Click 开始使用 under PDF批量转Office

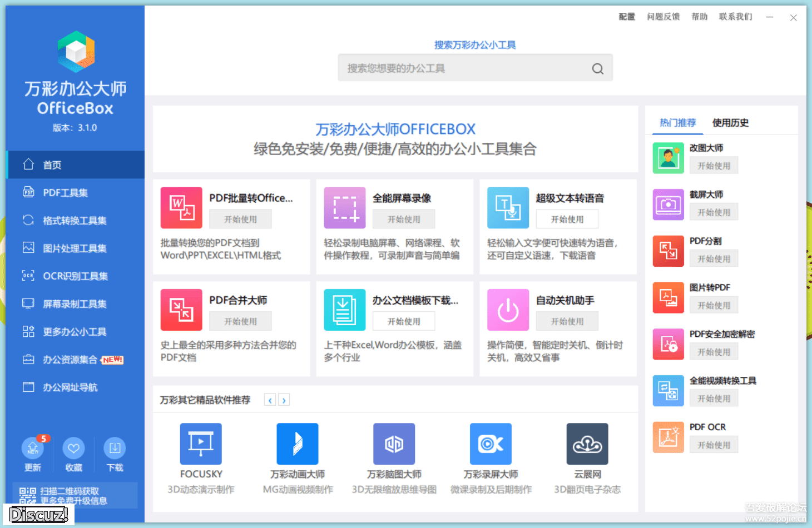pyautogui.click(x=240, y=219)
